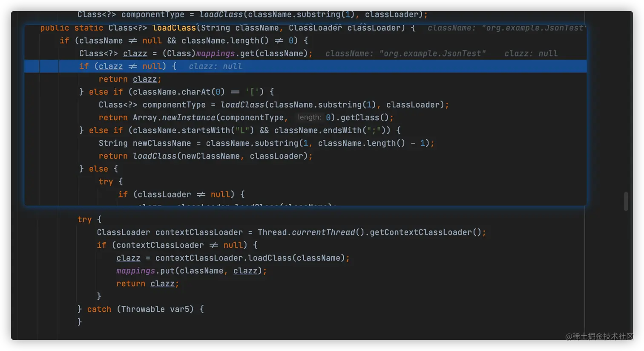Click 'clazz: null' hint at end of mappings.get line
The image size is (644, 351).
pos(531,53)
